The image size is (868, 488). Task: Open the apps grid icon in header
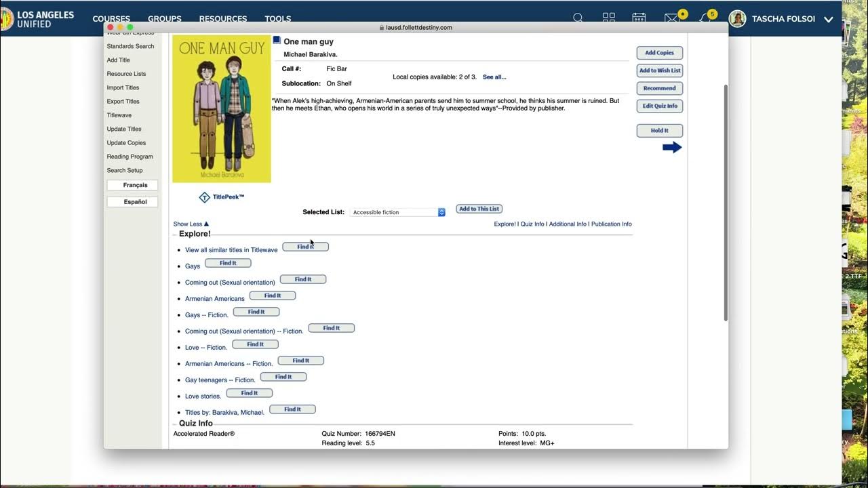point(609,18)
